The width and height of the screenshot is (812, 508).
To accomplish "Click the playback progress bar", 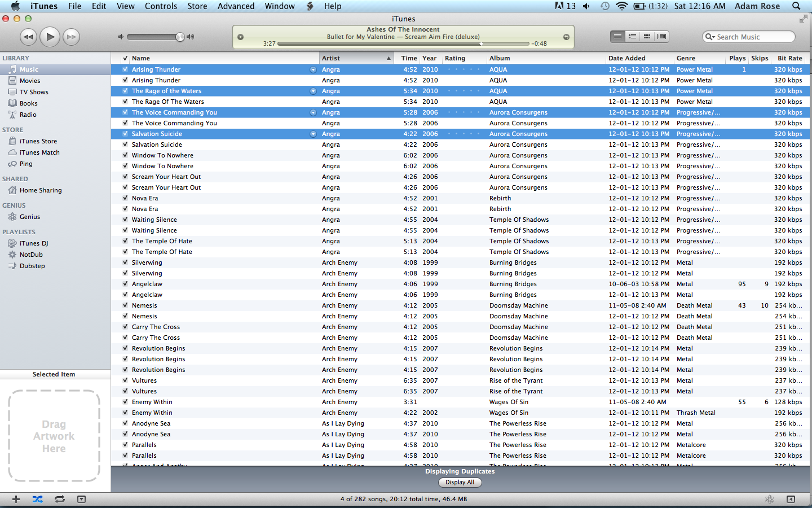I will (403, 43).
